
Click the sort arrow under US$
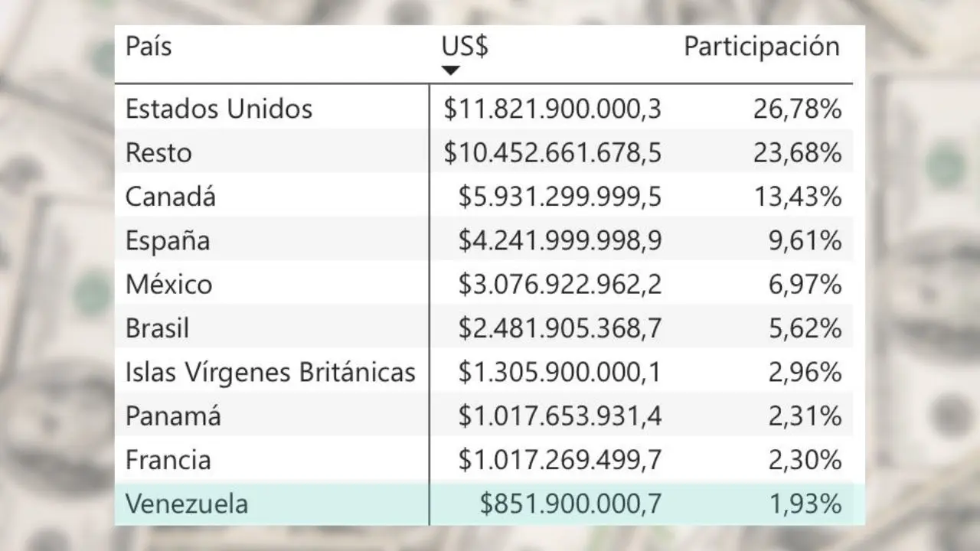(451, 70)
